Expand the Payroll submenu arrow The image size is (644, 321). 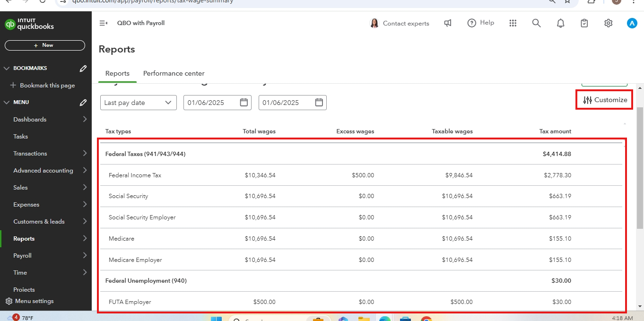tap(85, 255)
